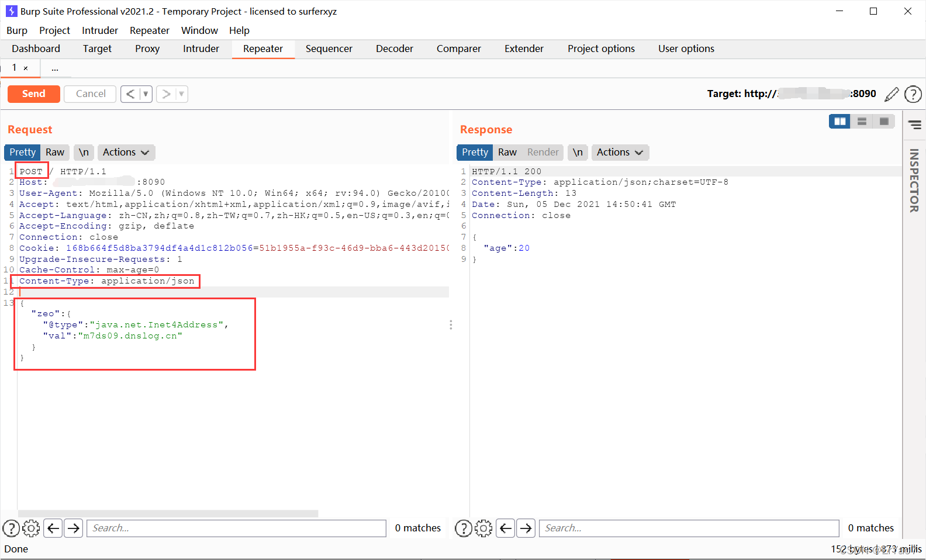This screenshot has width=926, height=560.
Task: Click the Burp Suite lightning app icon
Action: (x=11, y=11)
